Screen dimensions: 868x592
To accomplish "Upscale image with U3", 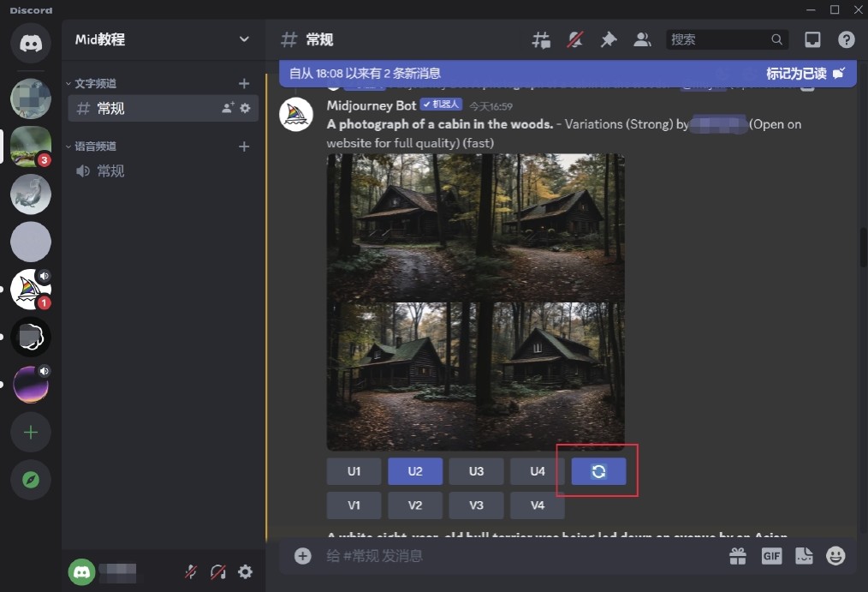I will click(476, 471).
